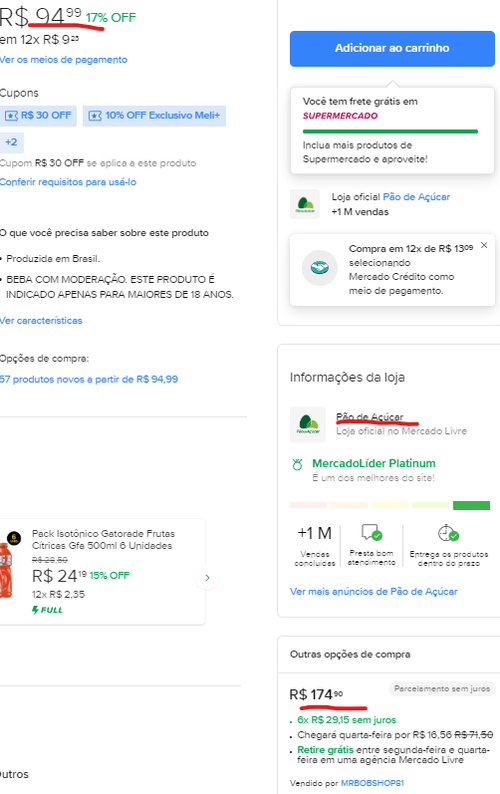Viewport: 500px width, 794px height.
Task: Open 57 produtos novos purchase options
Action: pyautogui.click(x=89, y=379)
